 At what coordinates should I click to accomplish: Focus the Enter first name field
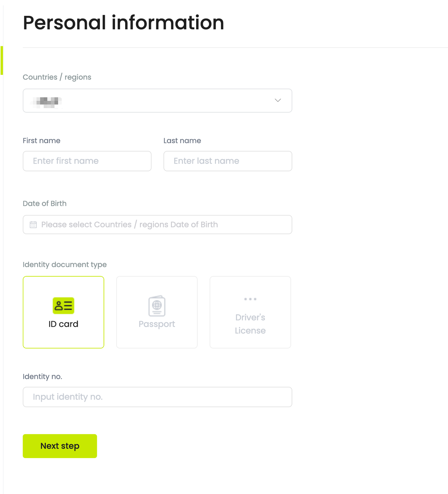pyautogui.click(x=87, y=161)
